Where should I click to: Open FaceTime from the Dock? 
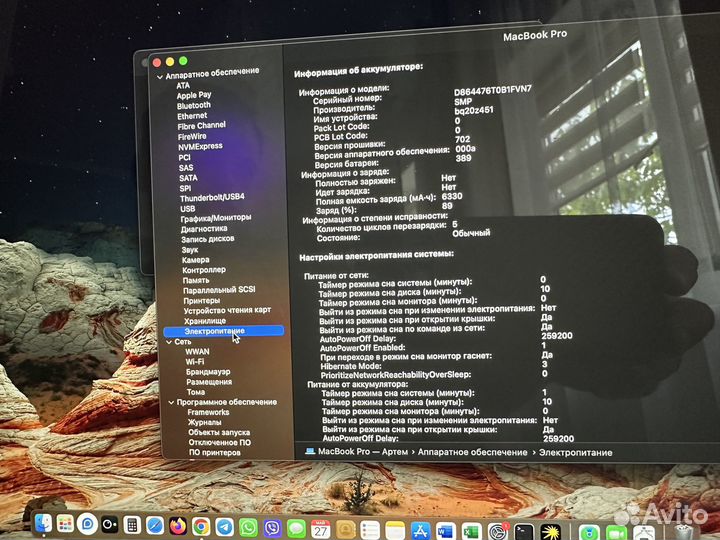coord(617,533)
